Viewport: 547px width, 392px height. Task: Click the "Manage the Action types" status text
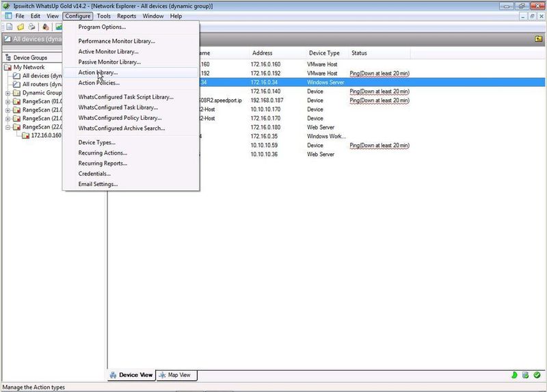coord(34,387)
